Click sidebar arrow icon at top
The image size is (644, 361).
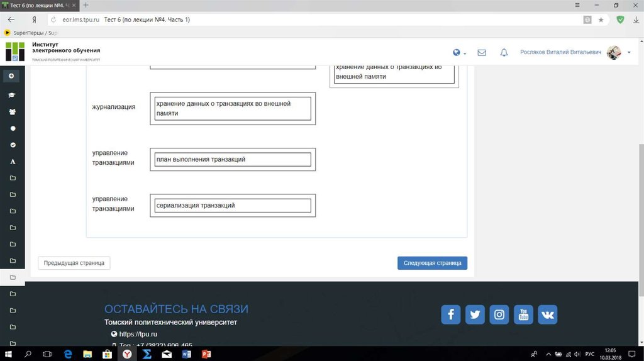(11, 76)
